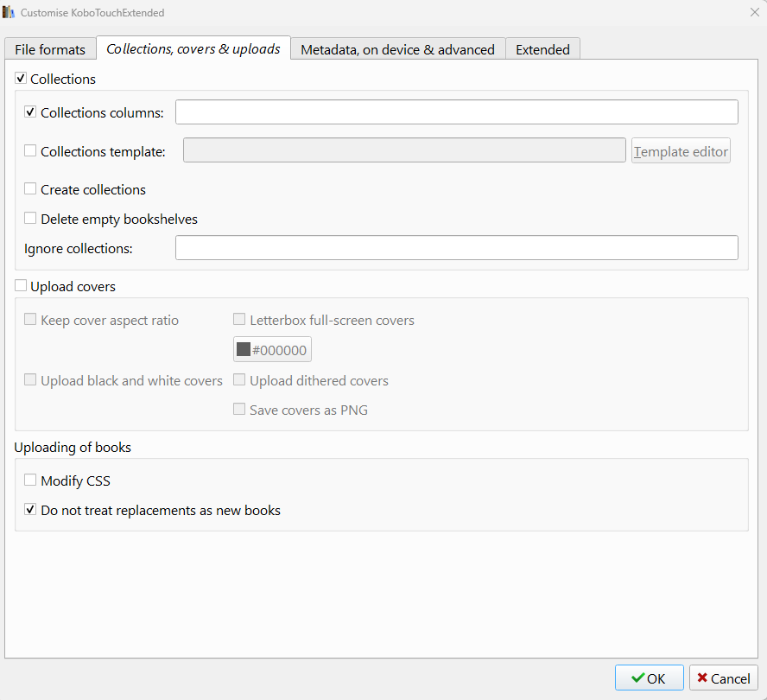Enable the Collections template checkbox
This screenshot has height=700, width=767.
pos(30,150)
